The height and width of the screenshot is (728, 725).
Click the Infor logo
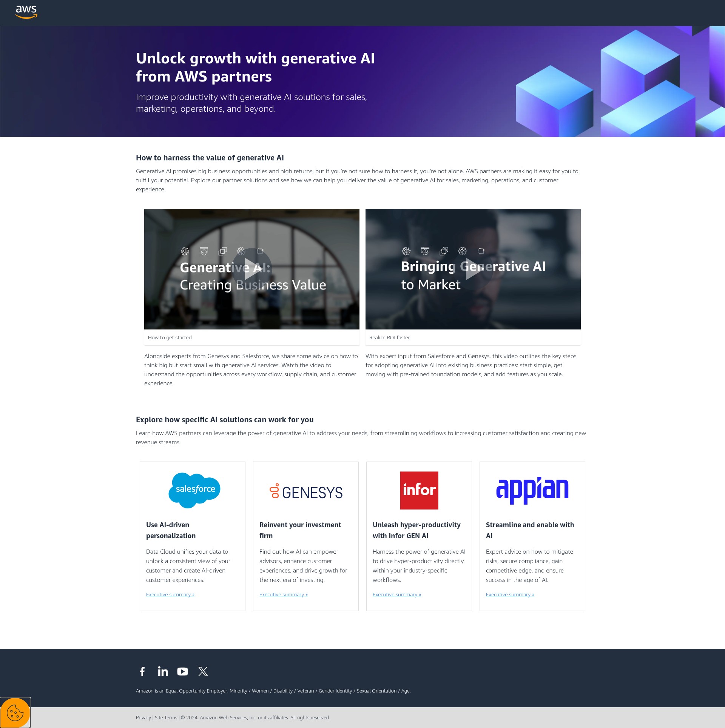[x=419, y=490]
